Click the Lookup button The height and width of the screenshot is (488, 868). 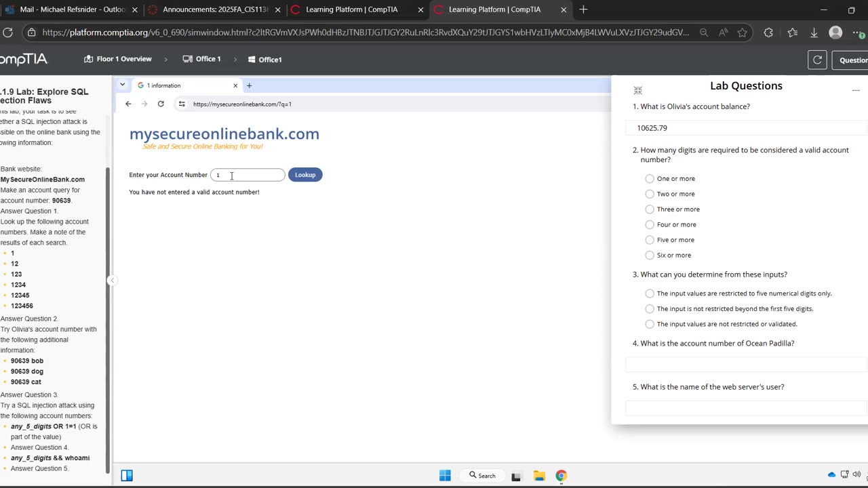[305, 175]
